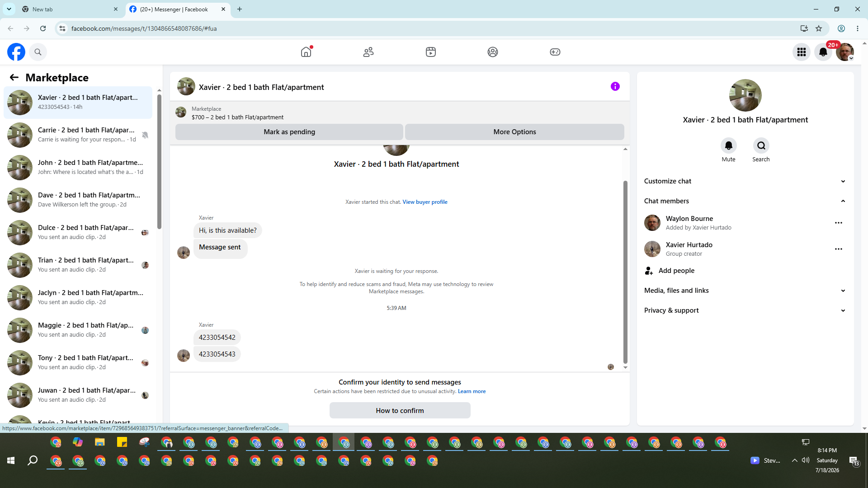Image resolution: width=868 pixels, height=488 pixels.
Task: Show hidden system tray icons
Action: tap(794, 460)
